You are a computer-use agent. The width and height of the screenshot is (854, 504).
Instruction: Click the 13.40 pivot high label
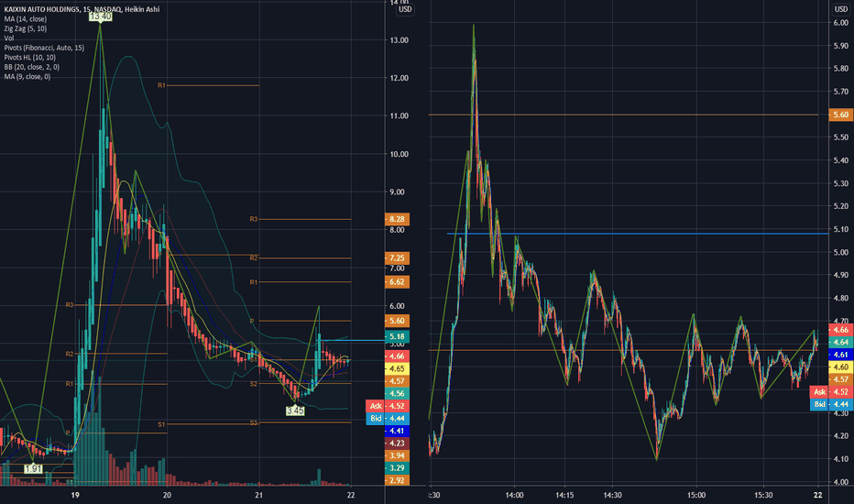[x=101, y=16]
